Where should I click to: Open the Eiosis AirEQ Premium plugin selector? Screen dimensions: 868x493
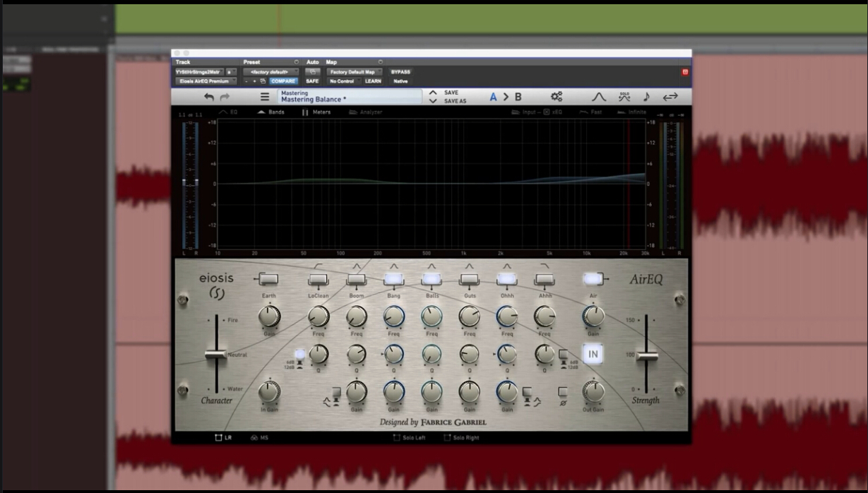[206, 81]
